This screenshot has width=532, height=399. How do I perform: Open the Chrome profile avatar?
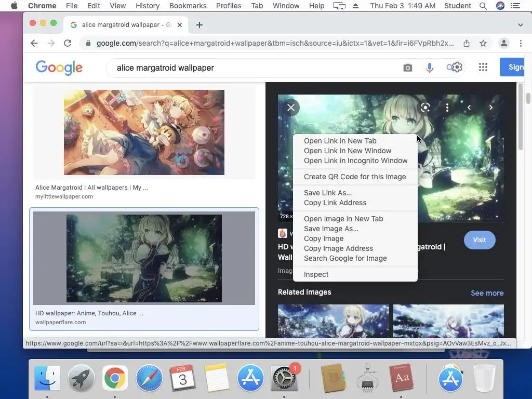click(504, 43)
